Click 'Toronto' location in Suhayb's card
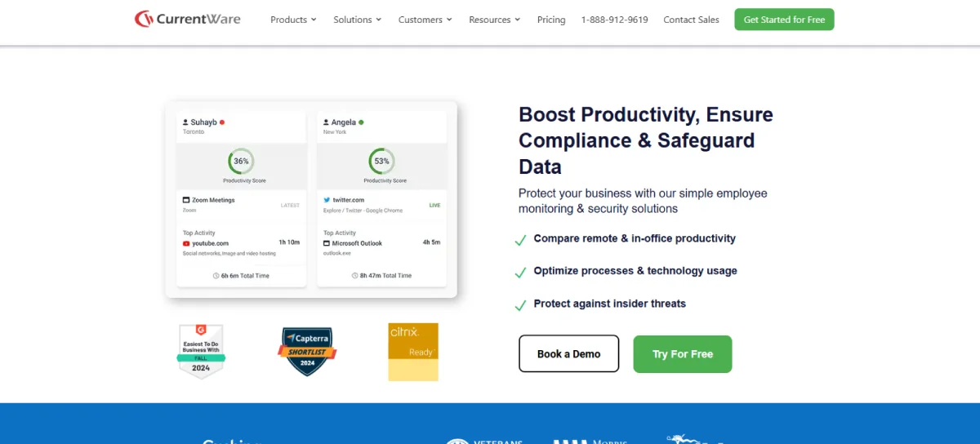The image size is (980, 444). pos(194,131)
